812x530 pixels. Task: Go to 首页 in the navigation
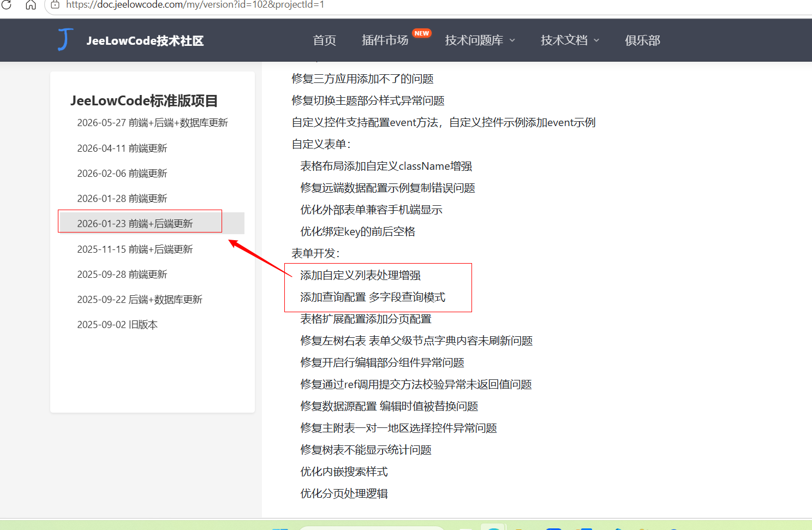[324, 40]
